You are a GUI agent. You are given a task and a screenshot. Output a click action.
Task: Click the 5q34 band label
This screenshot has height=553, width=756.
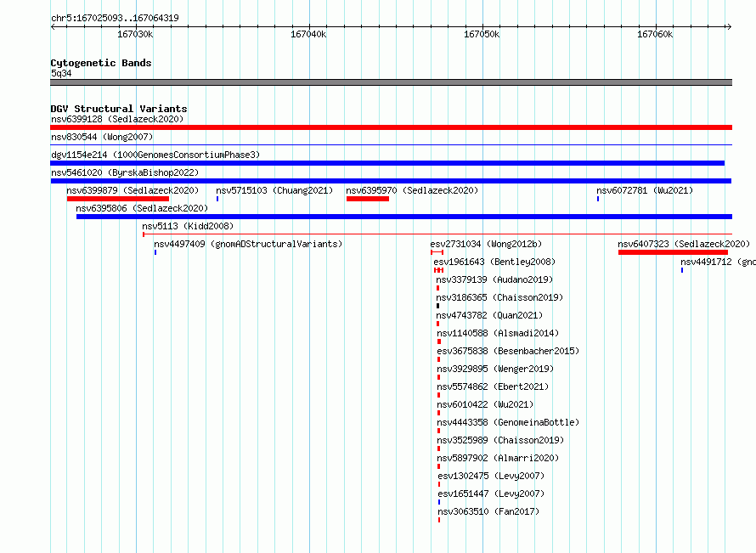pos(61,73)
